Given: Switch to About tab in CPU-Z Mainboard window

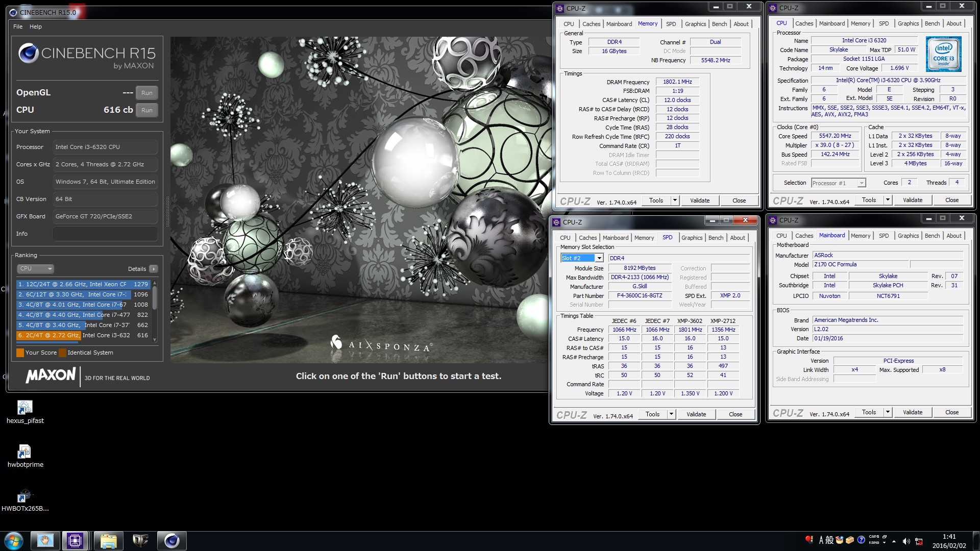Looking at the screenshot, I should 954,236.
